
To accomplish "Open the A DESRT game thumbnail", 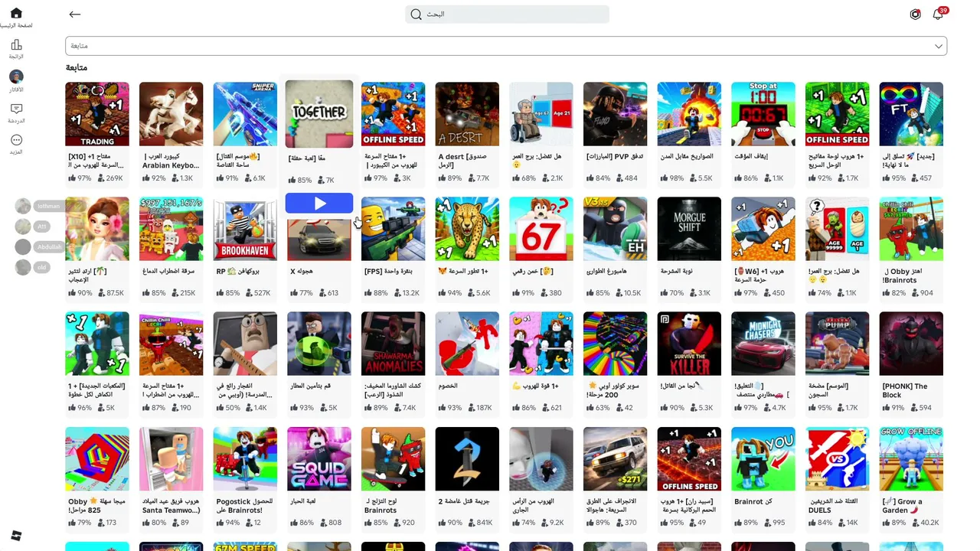I will [467, 114].
